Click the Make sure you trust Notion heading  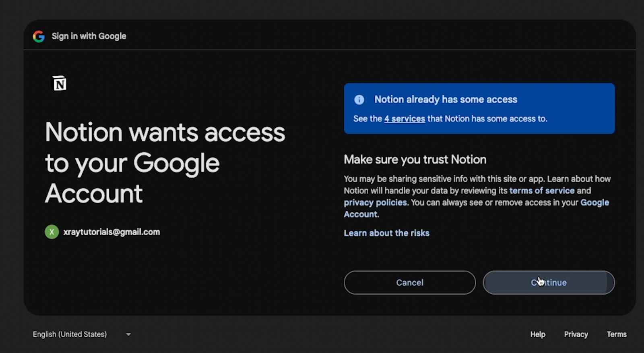415,160
